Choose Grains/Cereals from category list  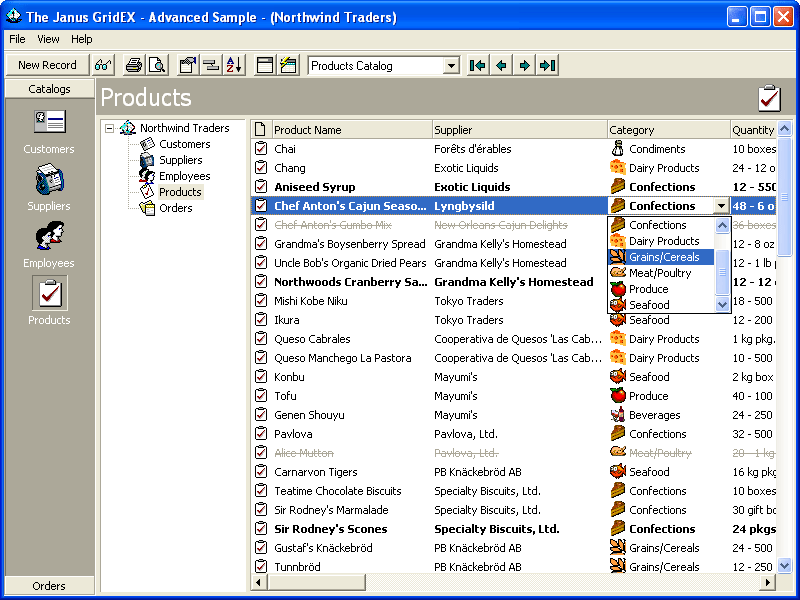(663, 257)
